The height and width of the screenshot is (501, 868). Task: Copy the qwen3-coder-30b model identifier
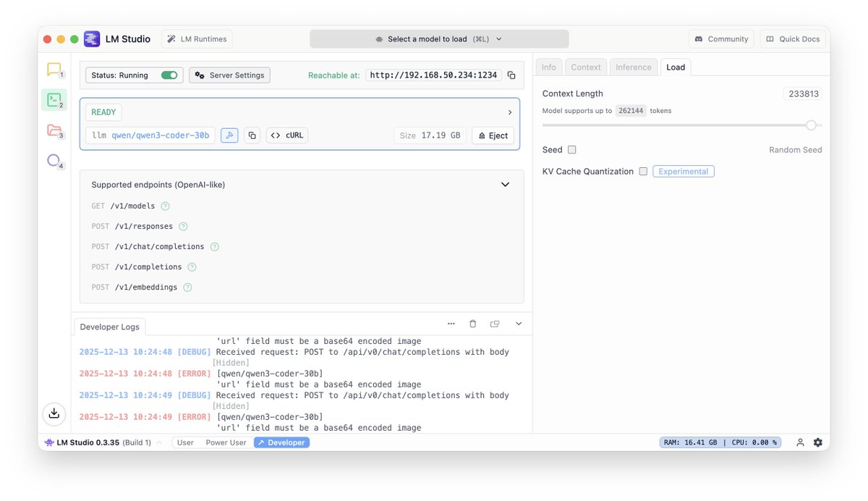coord(252,135)
